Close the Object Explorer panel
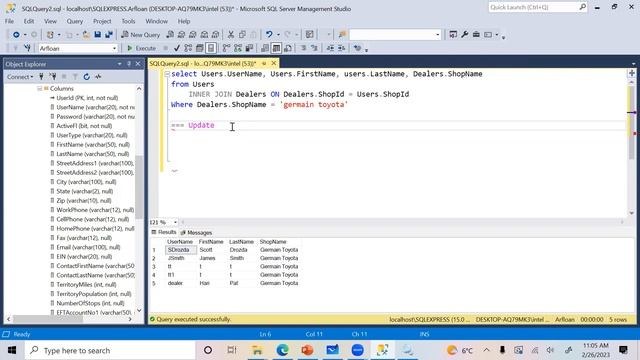 [138, 64]
